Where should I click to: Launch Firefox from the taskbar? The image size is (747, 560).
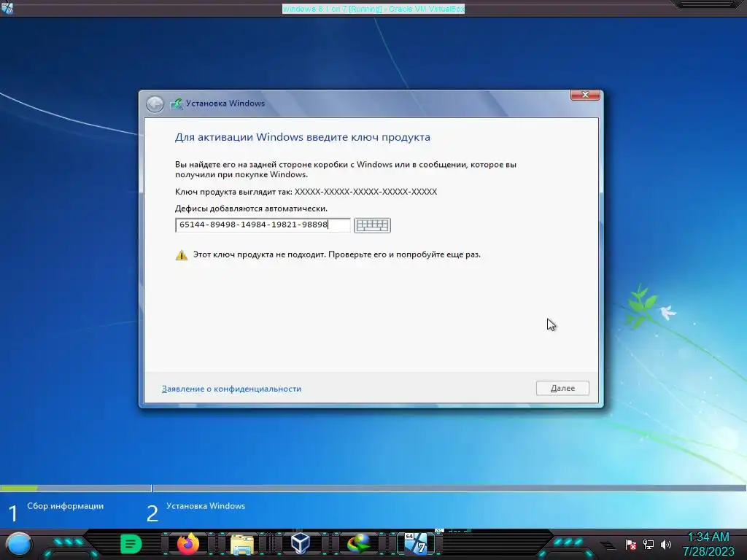(187, 544)
